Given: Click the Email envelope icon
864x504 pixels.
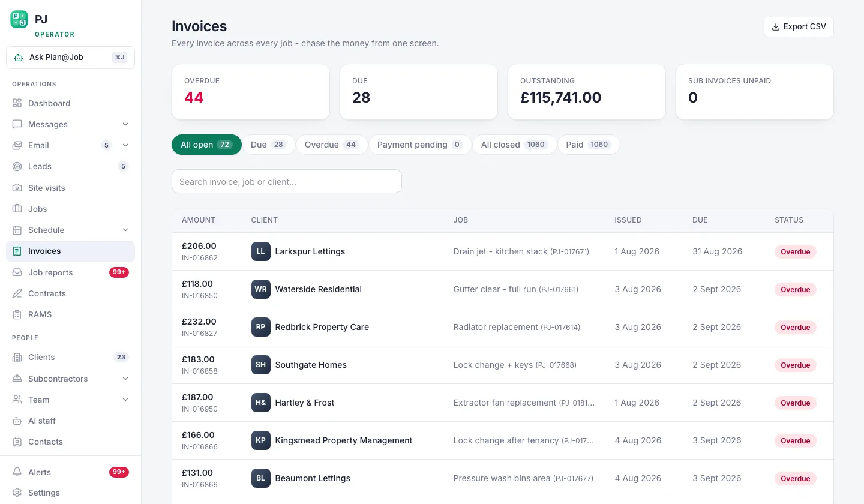Looking at the screenshot, I should [x=17, y=145].
